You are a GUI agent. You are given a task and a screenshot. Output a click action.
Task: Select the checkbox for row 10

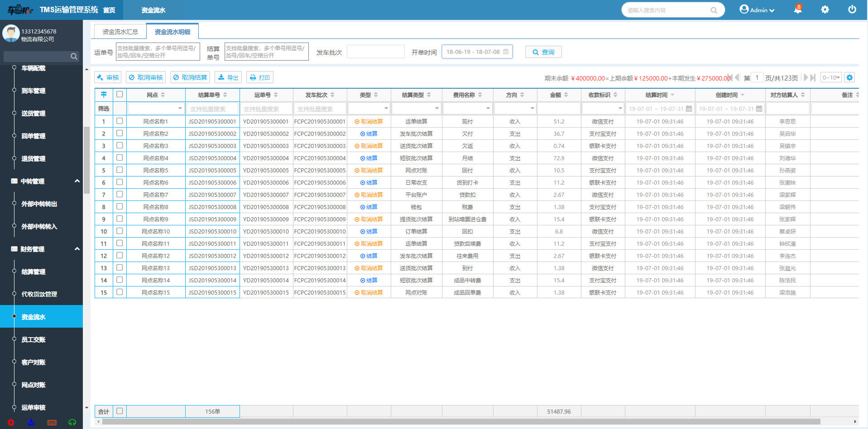click(120, 231)
